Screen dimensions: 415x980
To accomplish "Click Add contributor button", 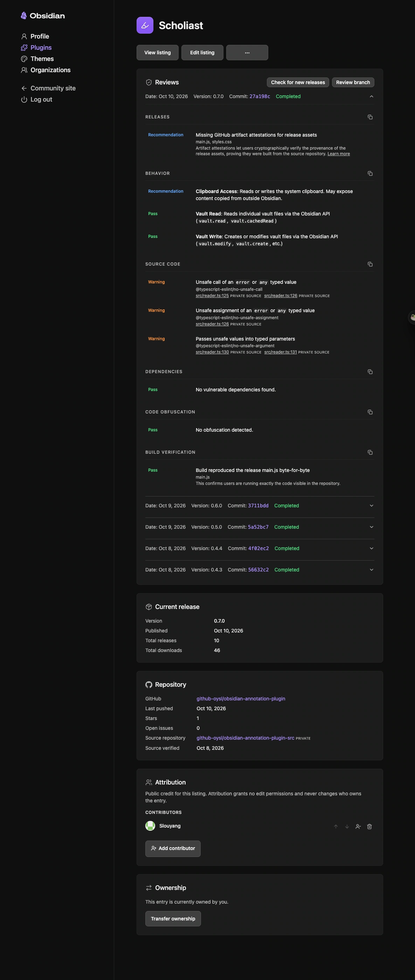I will 173,849.
